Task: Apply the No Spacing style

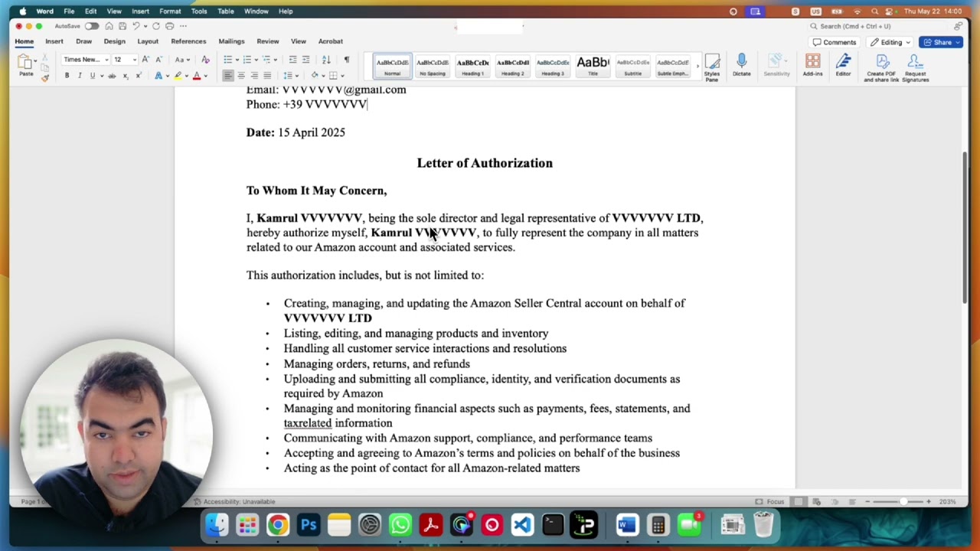Action: [432, 67]
